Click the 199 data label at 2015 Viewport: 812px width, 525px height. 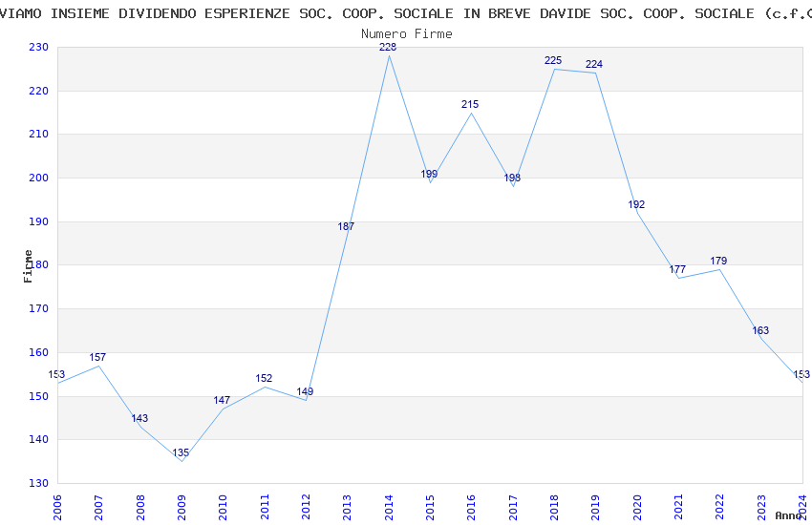(429, 174)
